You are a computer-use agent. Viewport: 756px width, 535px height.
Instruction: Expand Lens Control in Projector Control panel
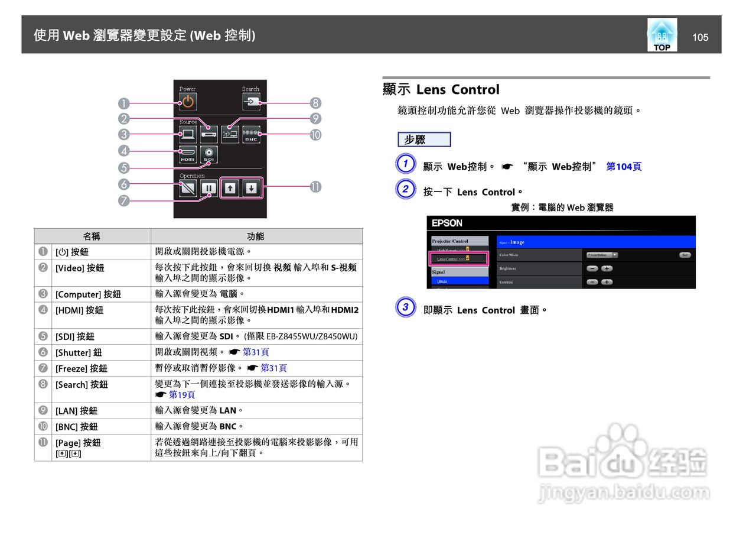coord(451,258)
